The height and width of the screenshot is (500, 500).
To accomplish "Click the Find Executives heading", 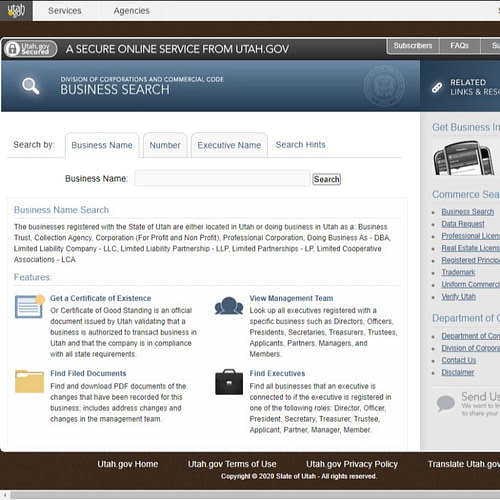I will pyautogui.click(x=277, y=373).
